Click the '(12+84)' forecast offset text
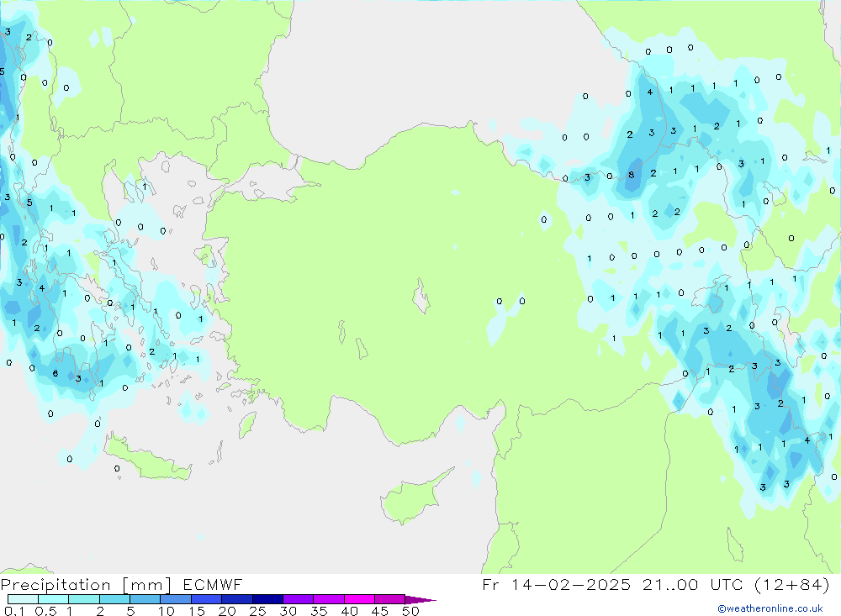Screen dimensions: 841x616 (x=792, y=585)
